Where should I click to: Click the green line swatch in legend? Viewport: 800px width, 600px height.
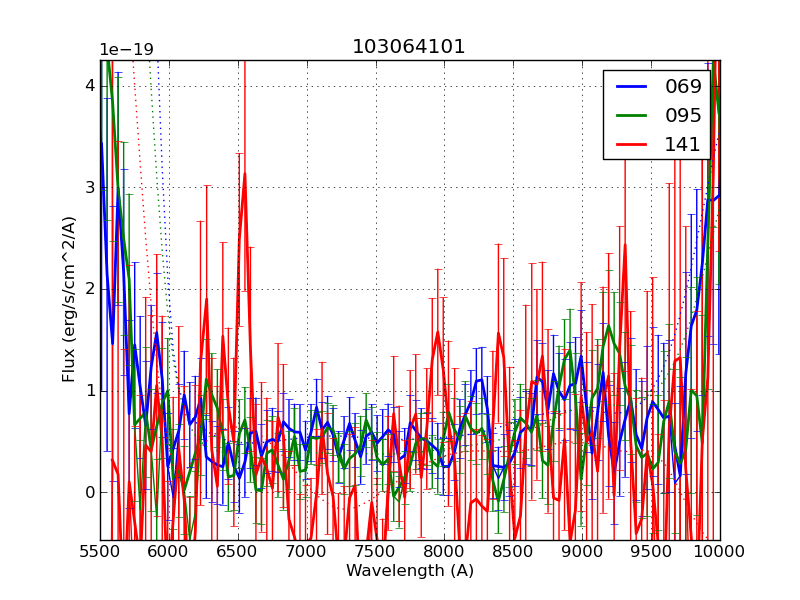[632, 116]
